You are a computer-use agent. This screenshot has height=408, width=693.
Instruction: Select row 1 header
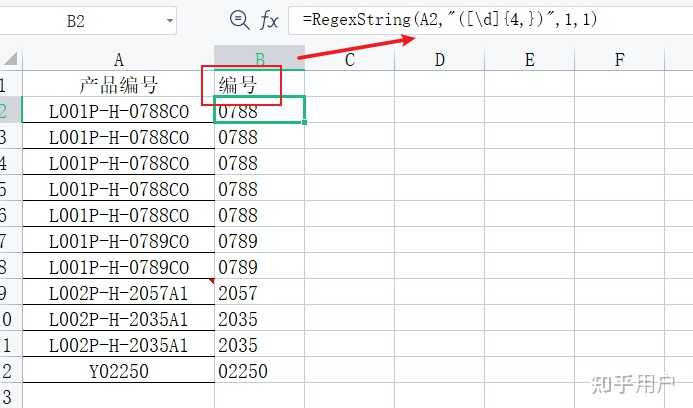tap(11, 84)
